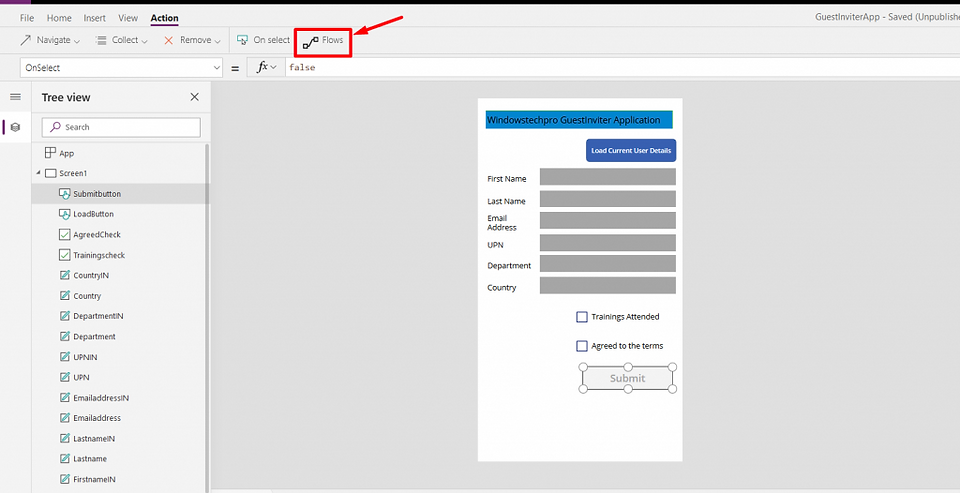960x493 pixels.
Task: Select LoadButton in the tree view
Action: (93, 214)
